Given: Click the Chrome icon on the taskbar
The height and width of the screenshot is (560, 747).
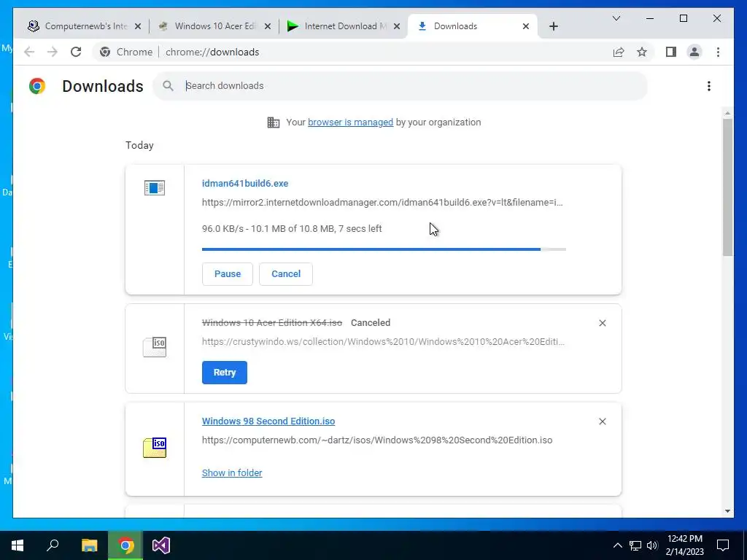Looking at the screenshot, I should click(x=125, y=545).
